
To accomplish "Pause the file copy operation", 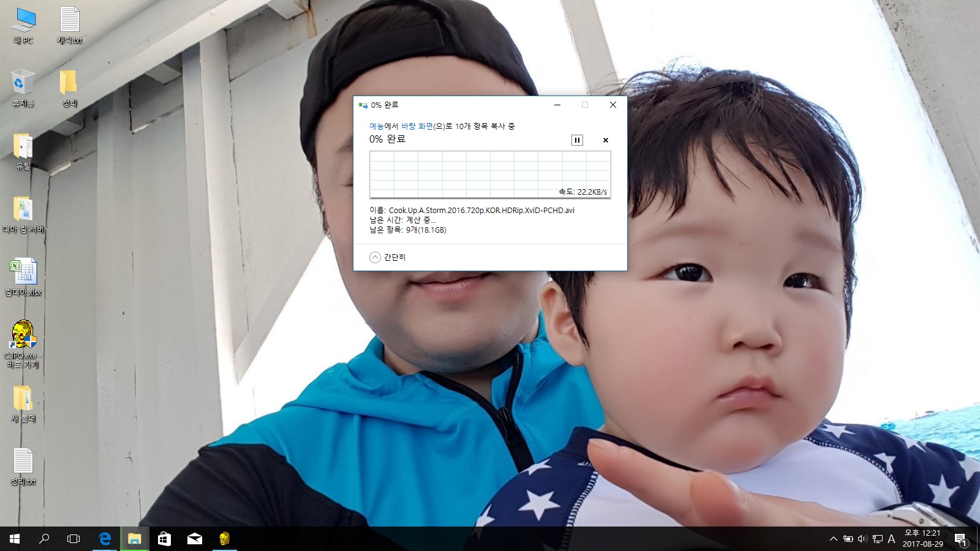I will point(577,140).
